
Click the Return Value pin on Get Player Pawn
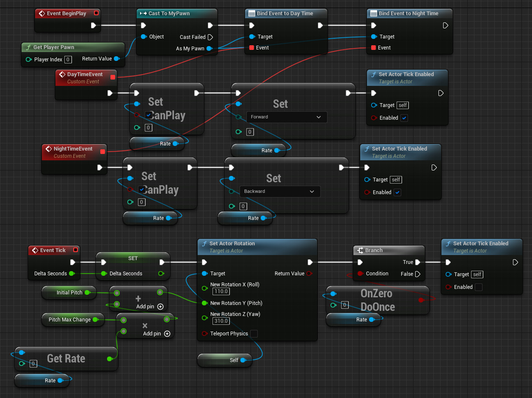point(117,59)
